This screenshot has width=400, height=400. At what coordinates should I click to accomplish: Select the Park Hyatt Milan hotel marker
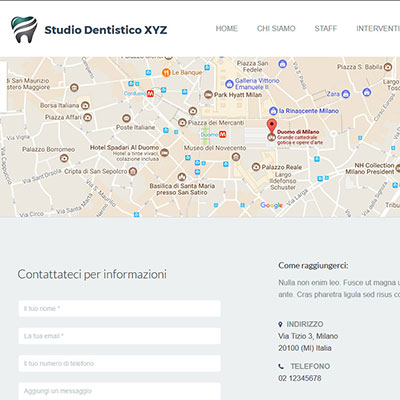[208, 95]
